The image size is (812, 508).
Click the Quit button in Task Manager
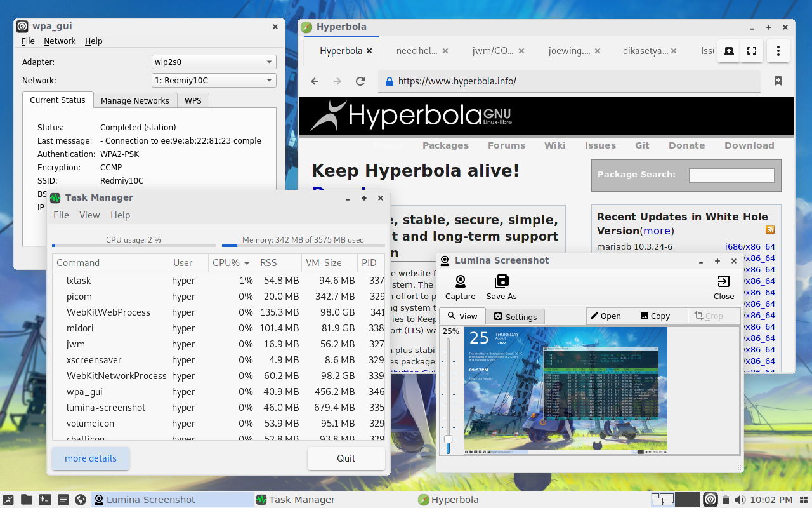[346, 458]
